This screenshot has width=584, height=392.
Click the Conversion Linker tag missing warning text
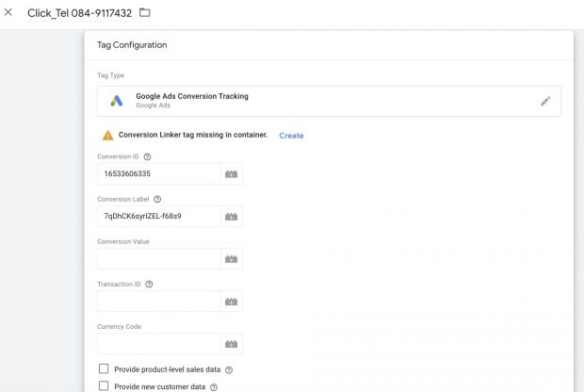tap(193, 135)
